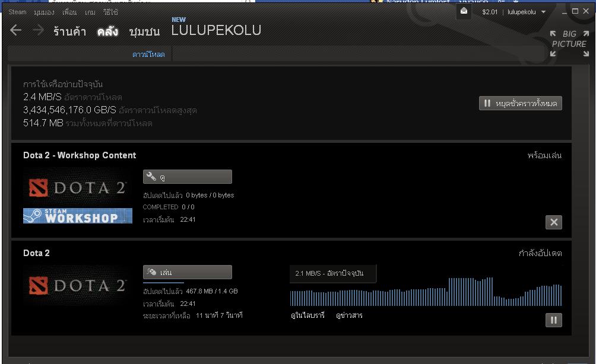This screenshot has width=596, height=364.
Task: Open the inbox envelope notifications icon
Action: 464,11
